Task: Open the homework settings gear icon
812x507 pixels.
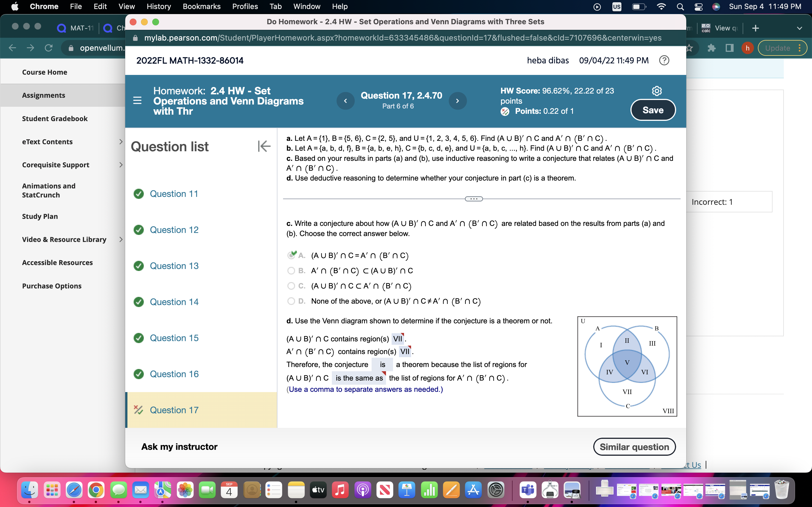Action: (657, 90)
